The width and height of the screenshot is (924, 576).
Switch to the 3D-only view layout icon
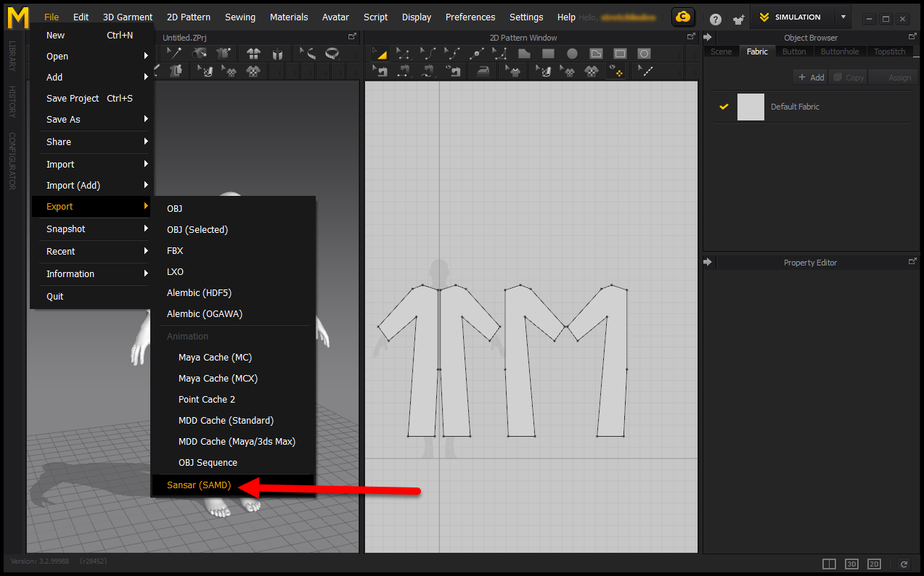851,564
